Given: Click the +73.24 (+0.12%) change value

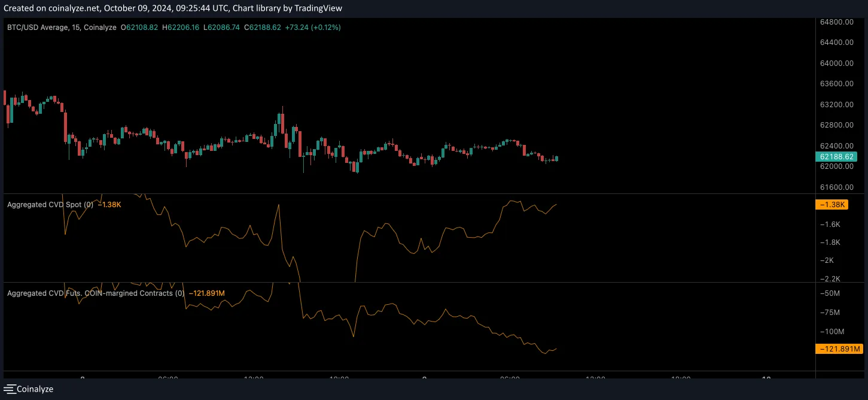Looking at the screenshot, I should (312, 28).
